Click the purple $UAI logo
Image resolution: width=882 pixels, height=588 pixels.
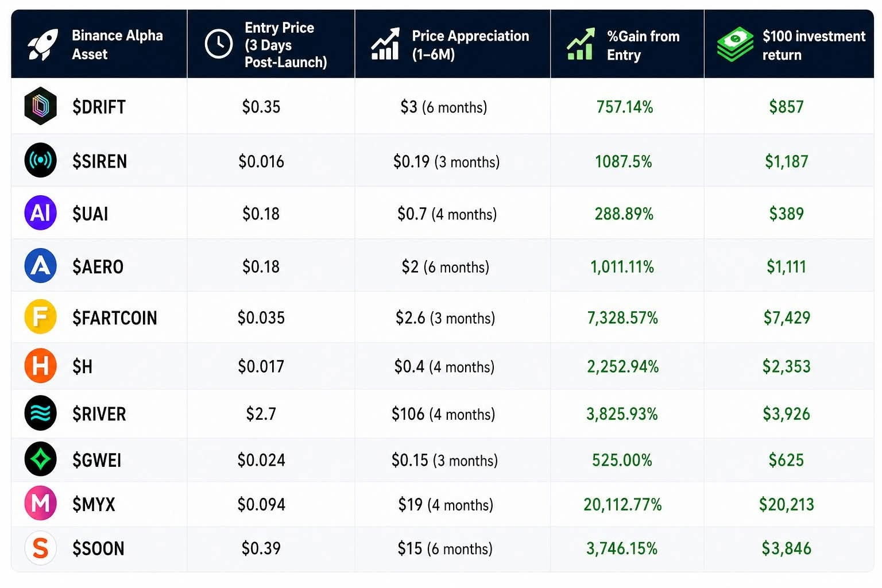tap(40, 213)
